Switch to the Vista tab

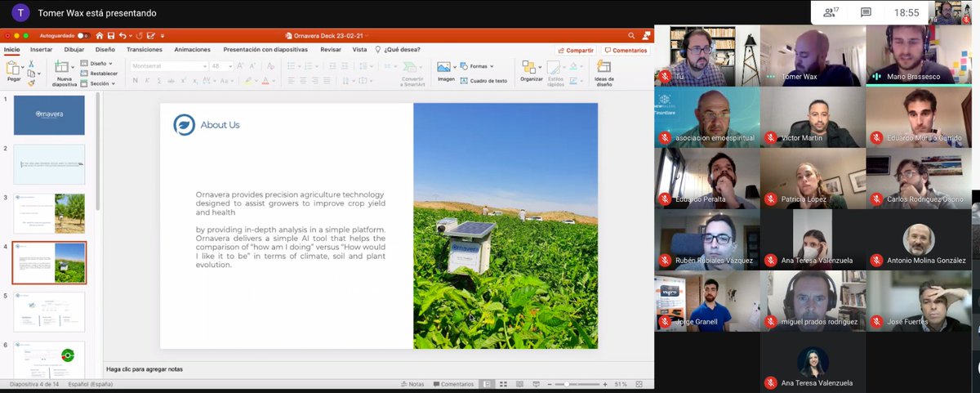coord(359,49)
